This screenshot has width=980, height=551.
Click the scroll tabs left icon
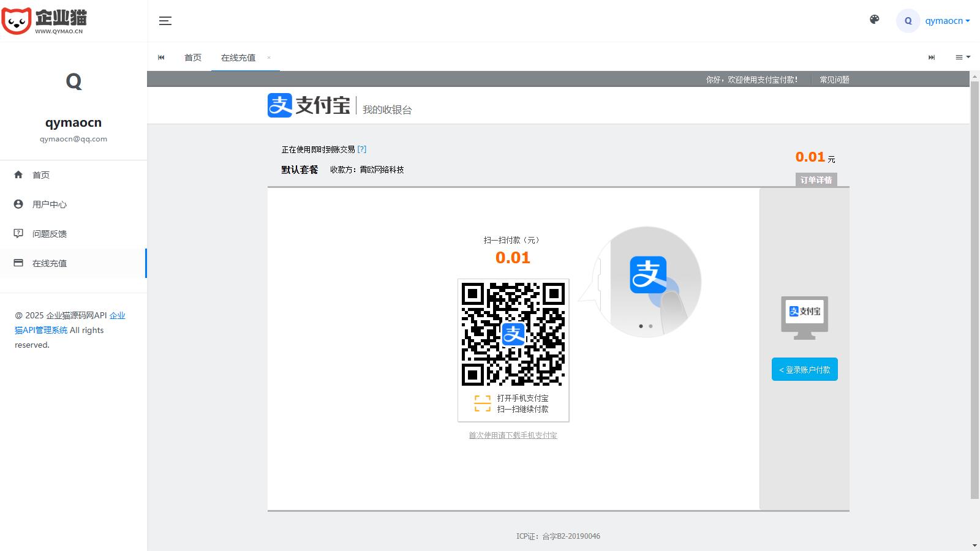click(x=161, y=58)
